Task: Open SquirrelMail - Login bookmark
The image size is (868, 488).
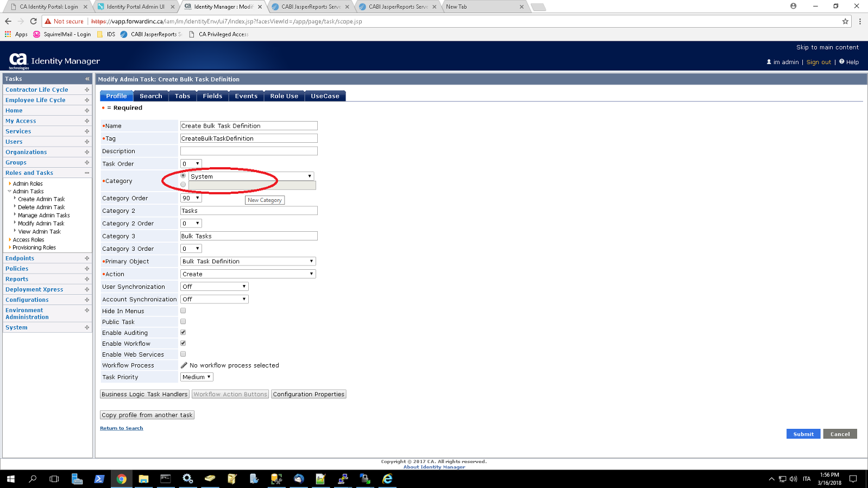Action: (x=62, y=34)
